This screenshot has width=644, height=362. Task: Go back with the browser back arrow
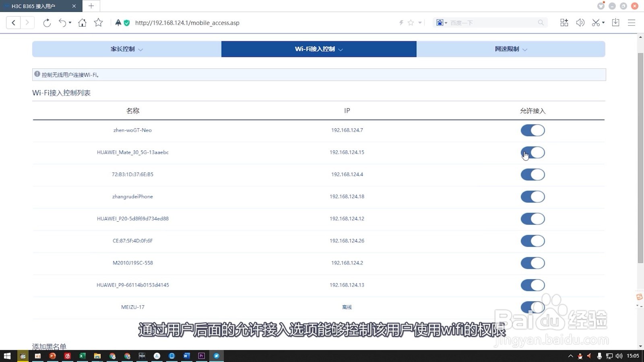[x=13, y=23]
